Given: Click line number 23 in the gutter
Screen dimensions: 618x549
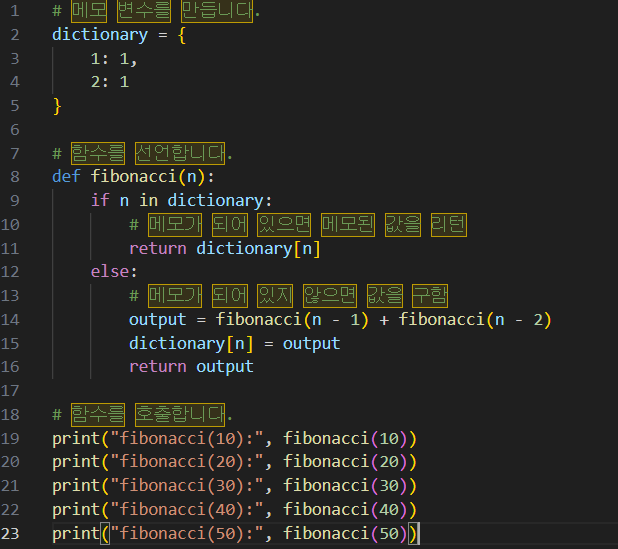Looking at the screenshot, I should click(10, 533).
